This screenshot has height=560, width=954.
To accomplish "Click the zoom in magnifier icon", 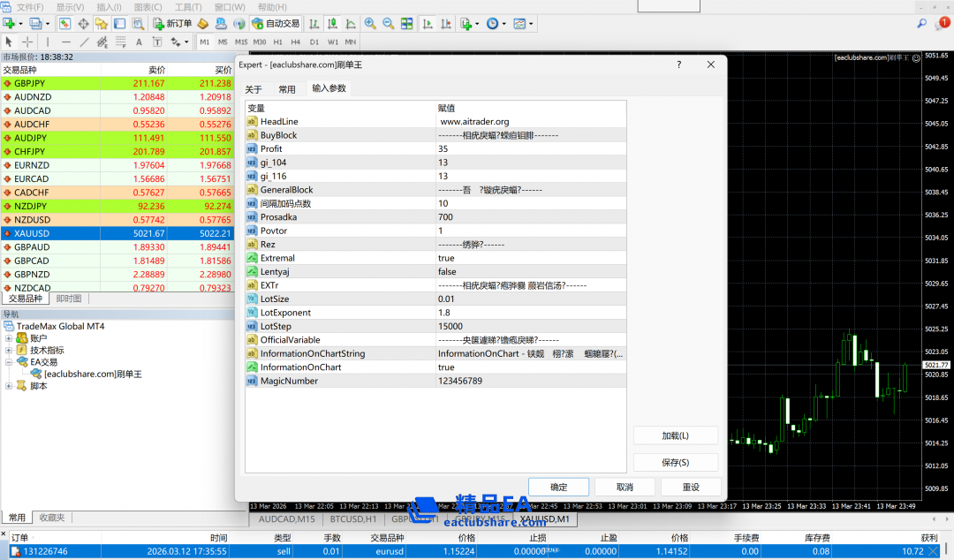I will point(370,24).
